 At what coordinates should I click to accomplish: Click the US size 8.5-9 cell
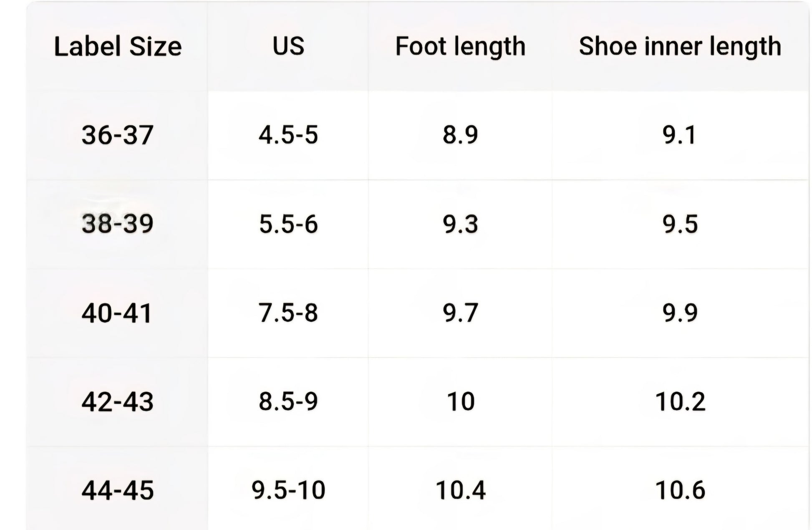coord(288,401)
